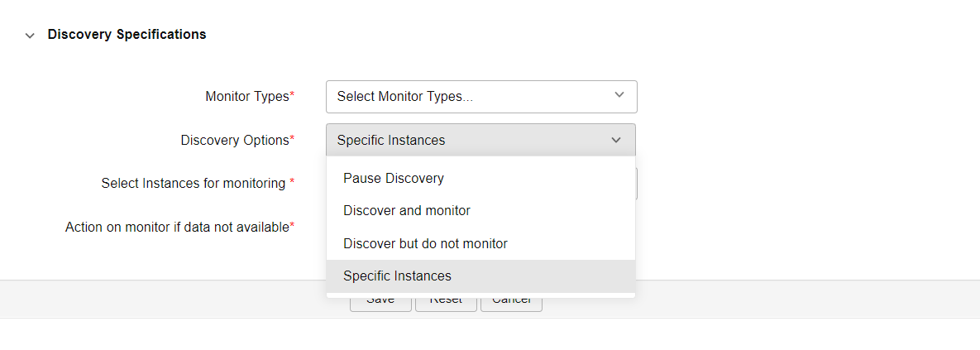Viewport: 980px width, 350px height.
Task: Click the Monitor Types field label
Action: pyautogui.click(x=246, y=97)
